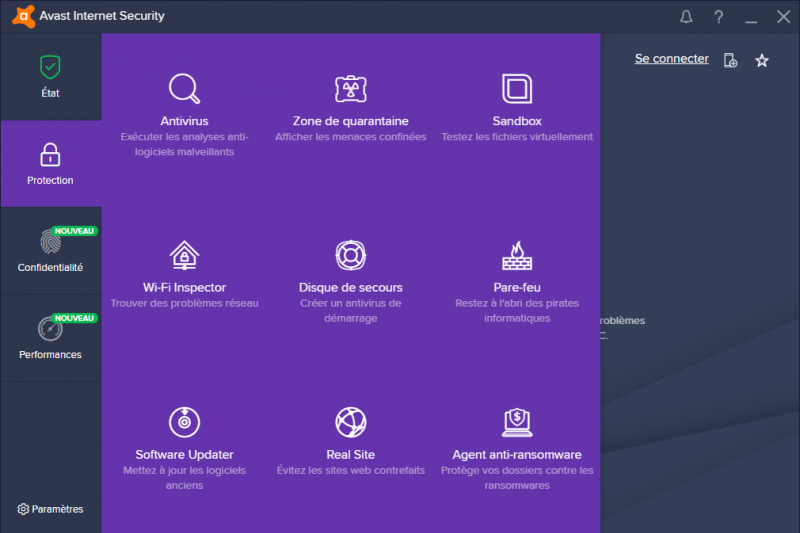Click NOUVEAU badge on Performances
This screenshot has height=533, width=800.
point(74,318)
